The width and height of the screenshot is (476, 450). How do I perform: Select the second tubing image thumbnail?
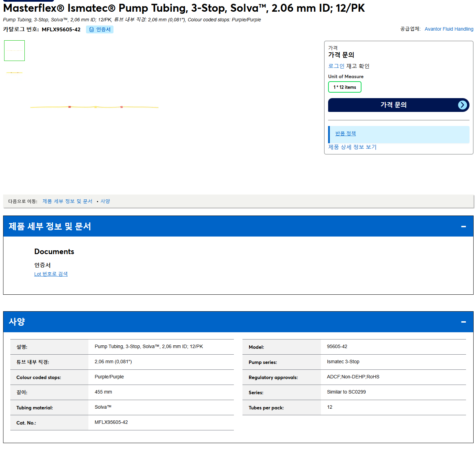pos(14,73)
